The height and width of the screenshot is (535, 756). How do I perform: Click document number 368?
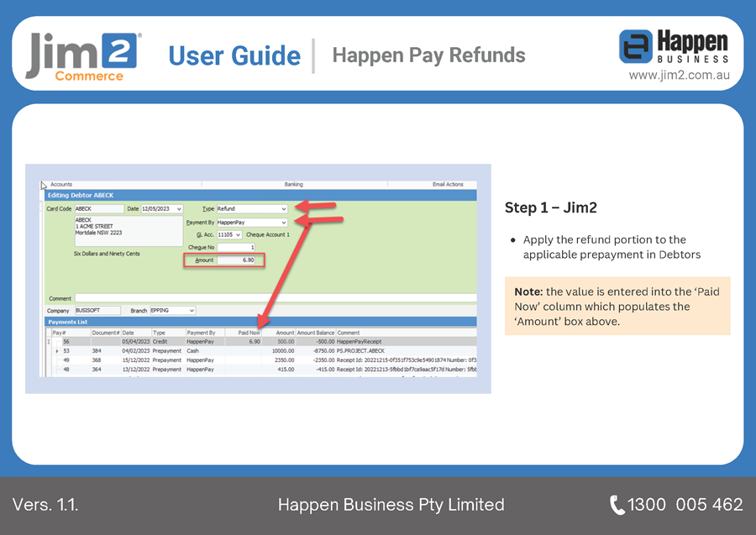click(x=97, y=360)
